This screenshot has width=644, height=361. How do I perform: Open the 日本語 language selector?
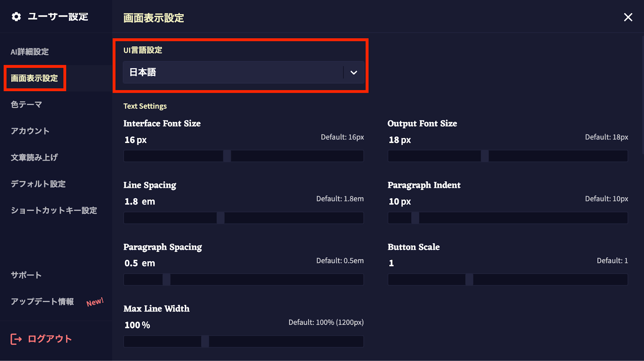tap(233, 73)
